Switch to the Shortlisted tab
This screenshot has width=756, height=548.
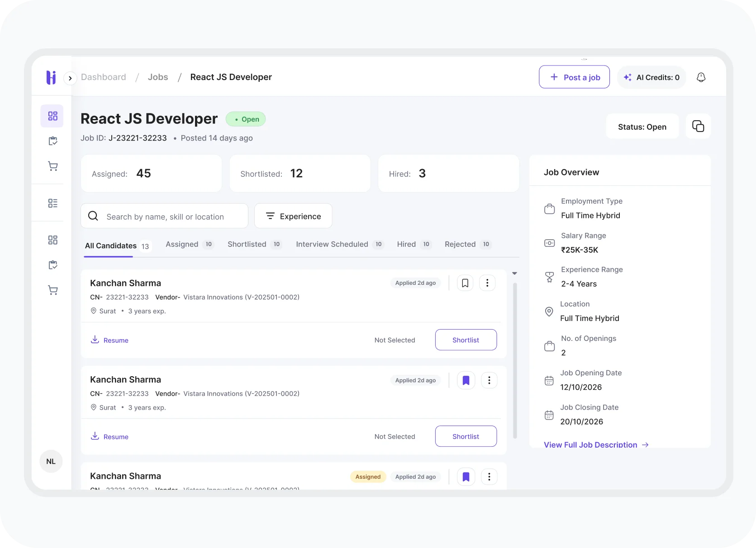point(247,244)
